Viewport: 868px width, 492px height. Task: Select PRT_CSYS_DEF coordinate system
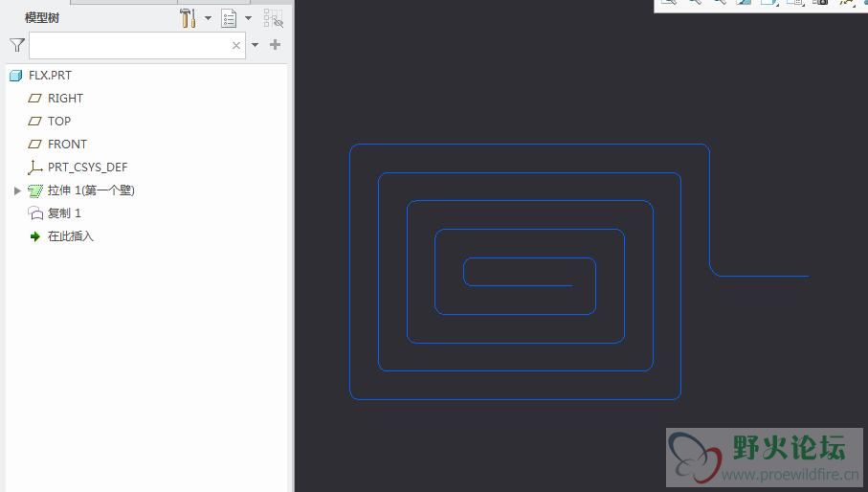coord(87,168)
